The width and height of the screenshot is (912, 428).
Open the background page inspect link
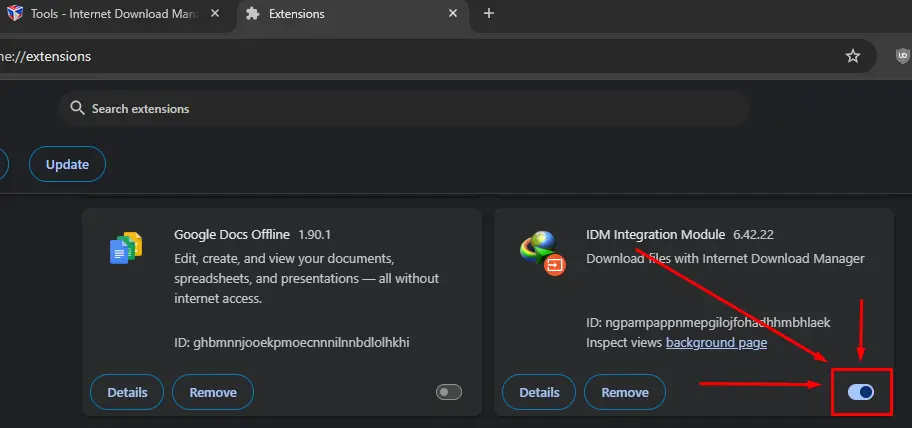coord(716,343)
